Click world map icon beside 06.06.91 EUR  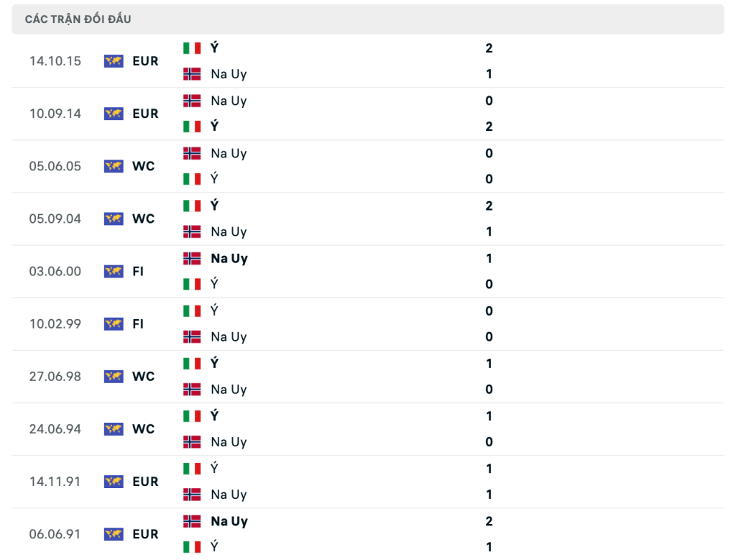point(114,534)
